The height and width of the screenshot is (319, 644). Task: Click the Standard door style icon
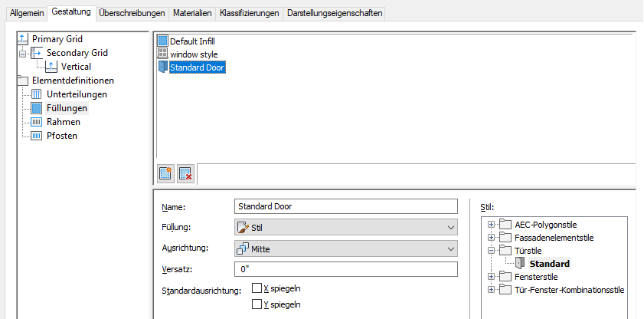(520, 263)
